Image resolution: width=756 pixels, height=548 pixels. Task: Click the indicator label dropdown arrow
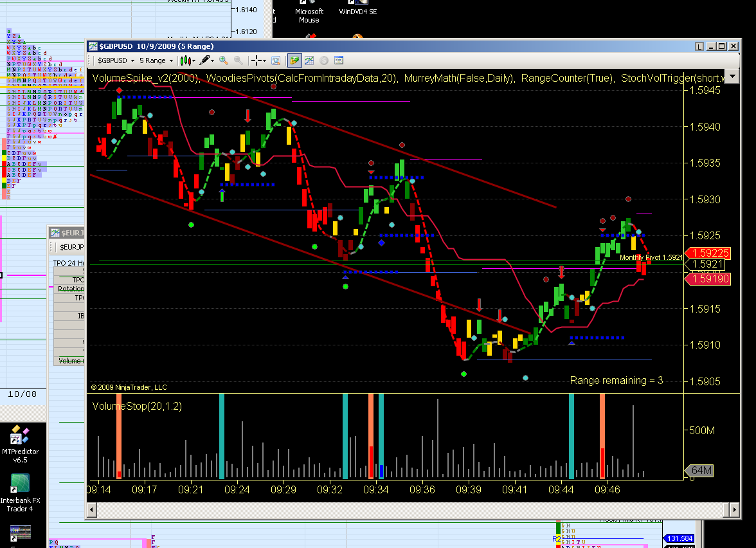pyautogui.click(x=732, y=77)
